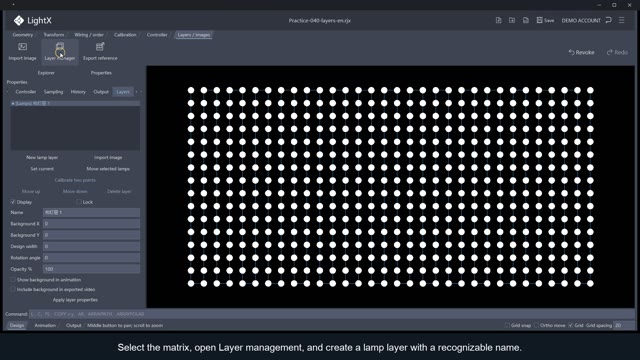Screen dimensions: 640x360
Task: Switch to the Wiring / order tab
Action: 89,35
